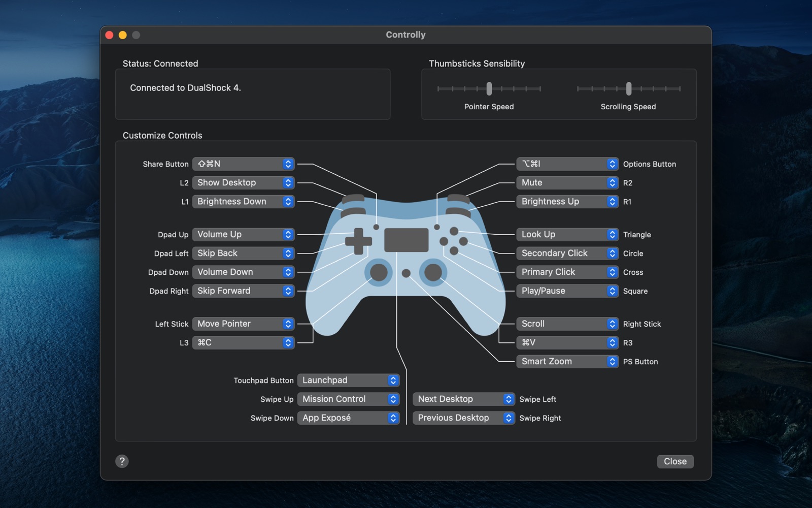Open the Share Button shortcut dropdown

(x=243, y=164)
